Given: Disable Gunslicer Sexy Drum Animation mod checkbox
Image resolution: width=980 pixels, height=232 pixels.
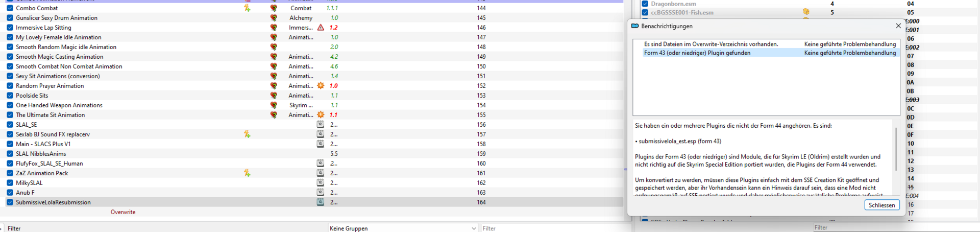Looking at the screenshot, I should point(10,18).
